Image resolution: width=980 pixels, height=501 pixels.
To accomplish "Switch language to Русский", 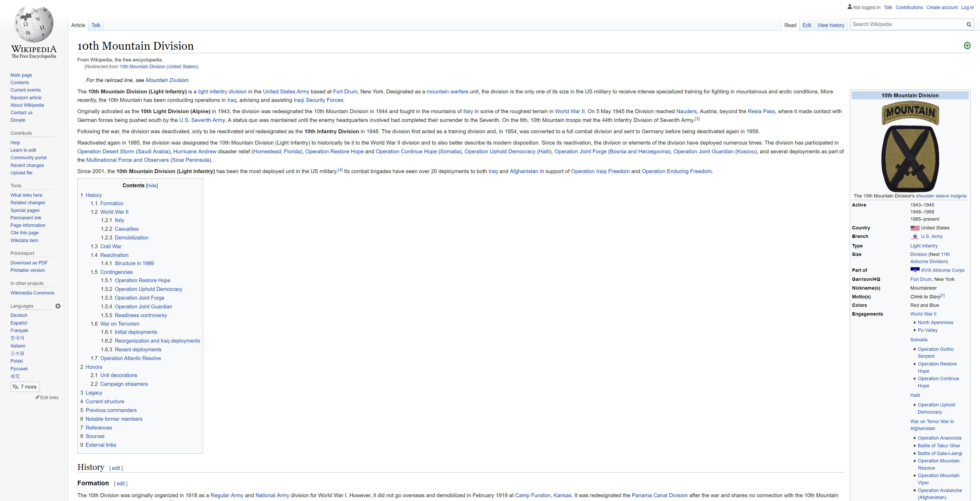I will coord(19,369).
